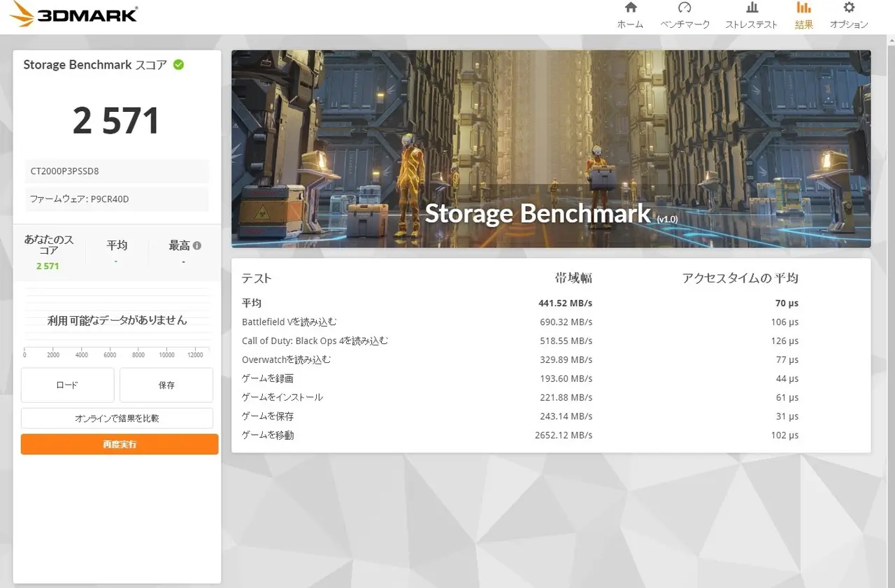
Task: Click the 保存 button
Action: click(166, 385)
